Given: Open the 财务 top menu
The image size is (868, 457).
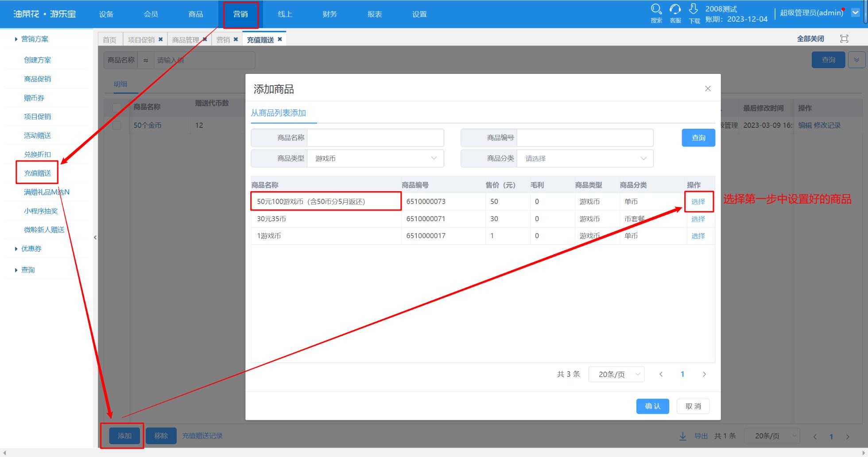Looking at the screenshot, I should [x=330, y=14].
